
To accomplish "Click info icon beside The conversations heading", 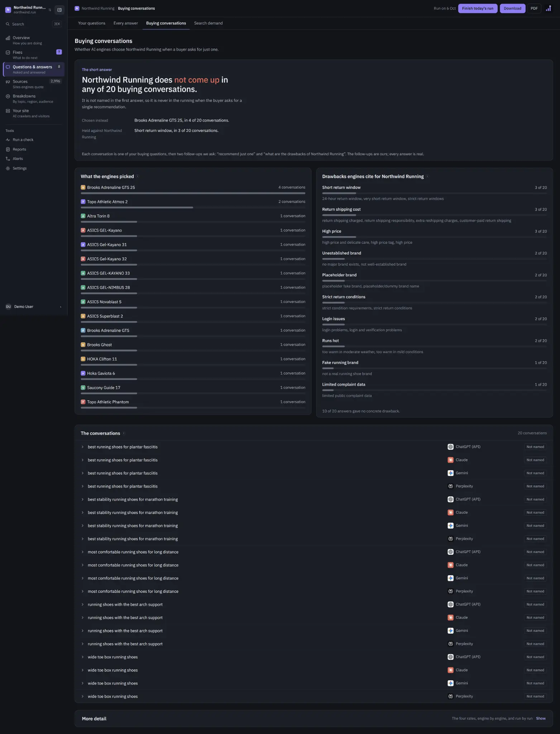I will click(x=124, y=433).
